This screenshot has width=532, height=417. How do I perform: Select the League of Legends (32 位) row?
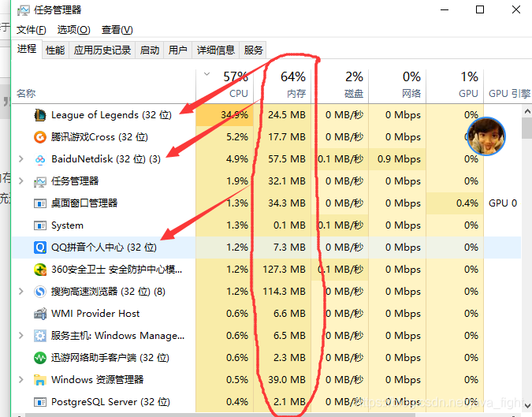pos(266,115)
